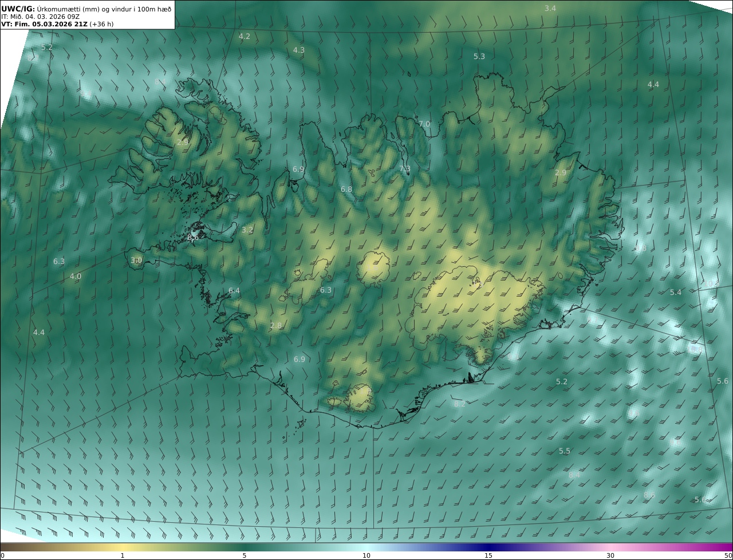Click the '4.3' value label on the map
The image size is (733, 560).
click(x=299, y=50)
